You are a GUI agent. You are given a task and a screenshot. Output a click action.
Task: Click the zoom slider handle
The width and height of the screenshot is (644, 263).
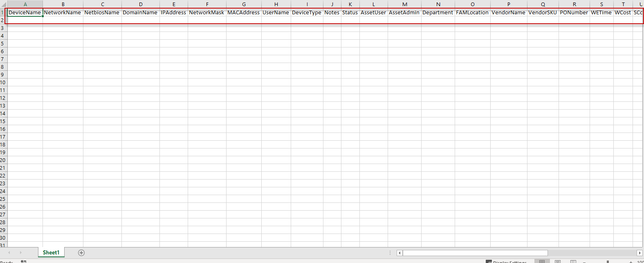(x=608, y=262)
